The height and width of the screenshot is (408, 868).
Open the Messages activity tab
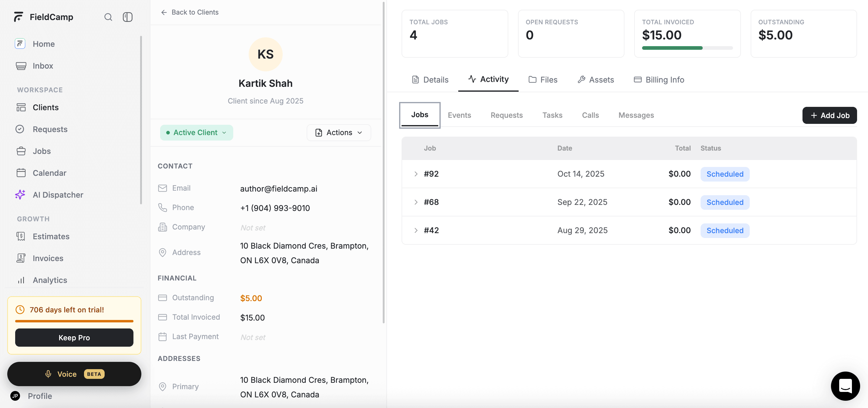click(636, 115)
